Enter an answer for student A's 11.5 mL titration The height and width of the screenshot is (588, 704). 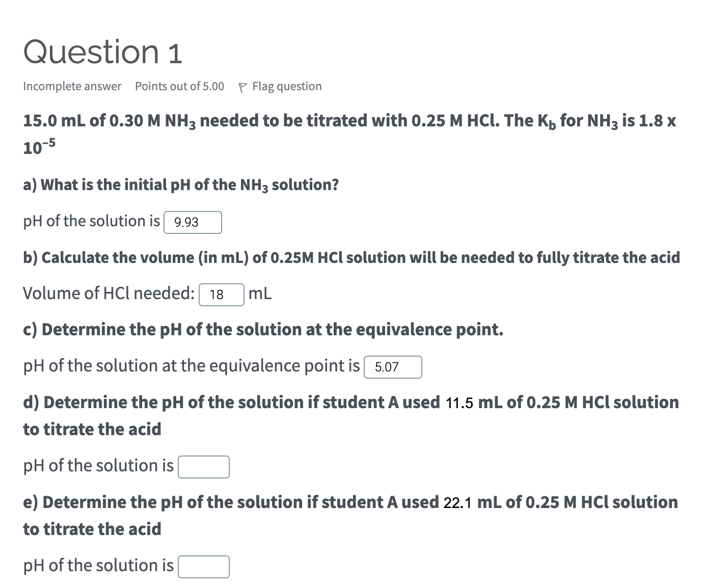[x=203, y=467]
